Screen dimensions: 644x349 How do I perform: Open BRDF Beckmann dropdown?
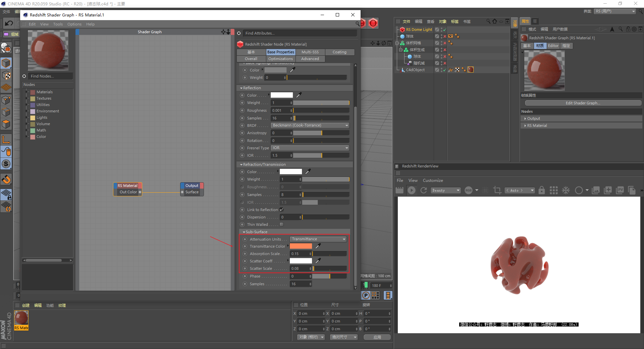[310, 125]
